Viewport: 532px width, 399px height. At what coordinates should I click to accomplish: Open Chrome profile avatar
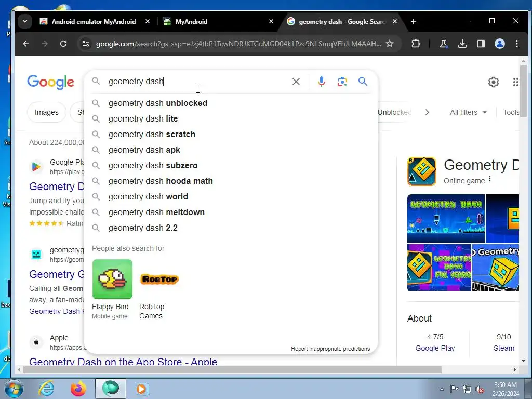coord(500,44)
